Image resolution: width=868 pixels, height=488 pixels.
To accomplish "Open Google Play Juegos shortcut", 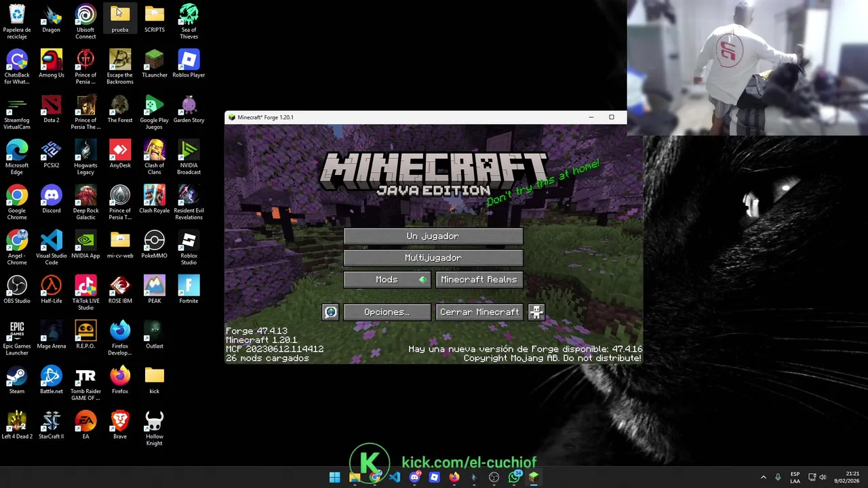I will point(155,113).
